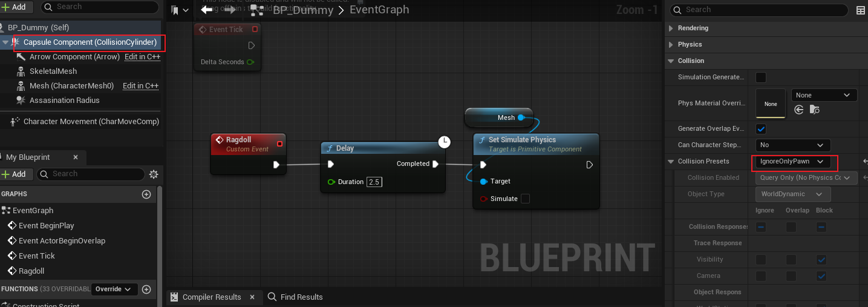Toggle Simulation Generates Hit Events checkbox
This screenshot has height=307, width=868.
point(762,78)
